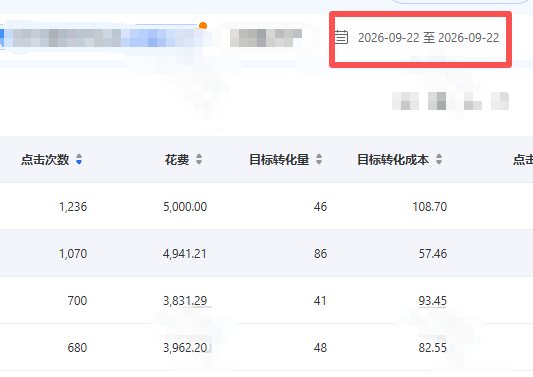Click the 点击次数 column header text
The height and width of the screenshot is (377, 533).
click(x=45, y=159)
